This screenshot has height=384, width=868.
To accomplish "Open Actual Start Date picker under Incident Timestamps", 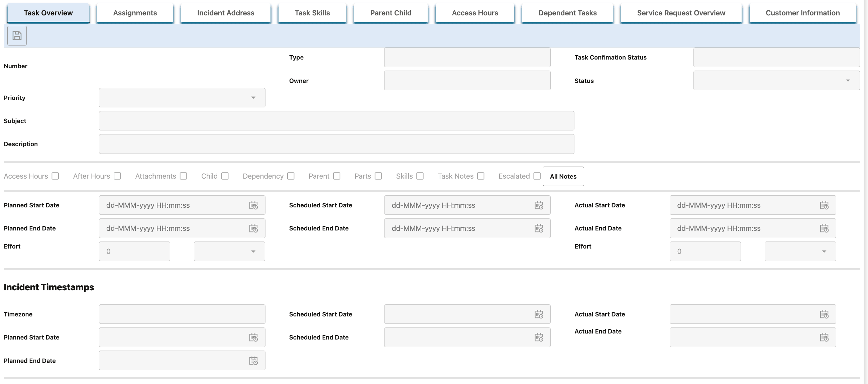I will 825,314.
